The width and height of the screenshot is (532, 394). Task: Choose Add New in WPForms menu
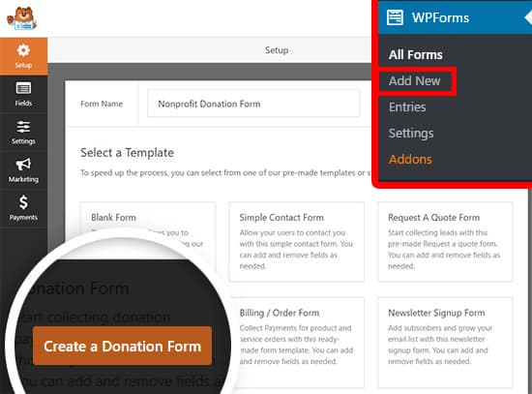414,81
